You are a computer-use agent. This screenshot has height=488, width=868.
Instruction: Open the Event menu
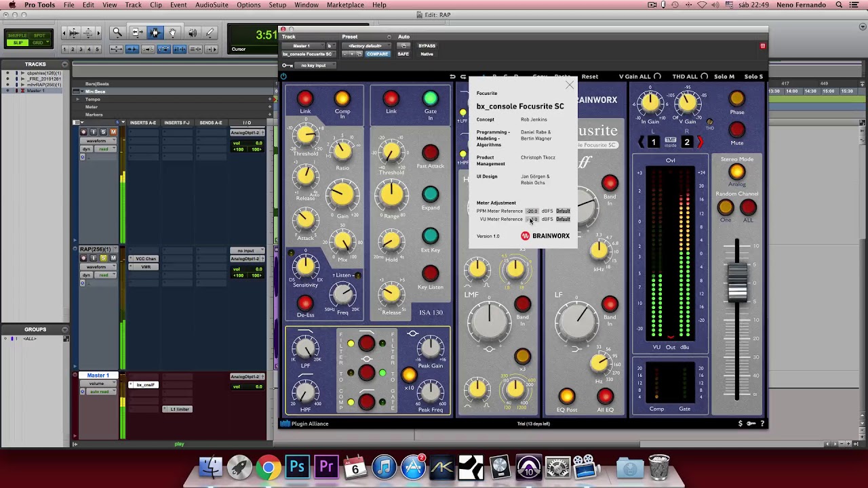(178, 5)
